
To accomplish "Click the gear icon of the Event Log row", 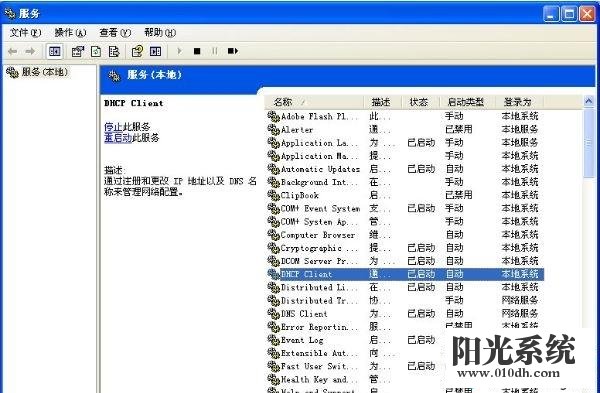I will (273, 340).
